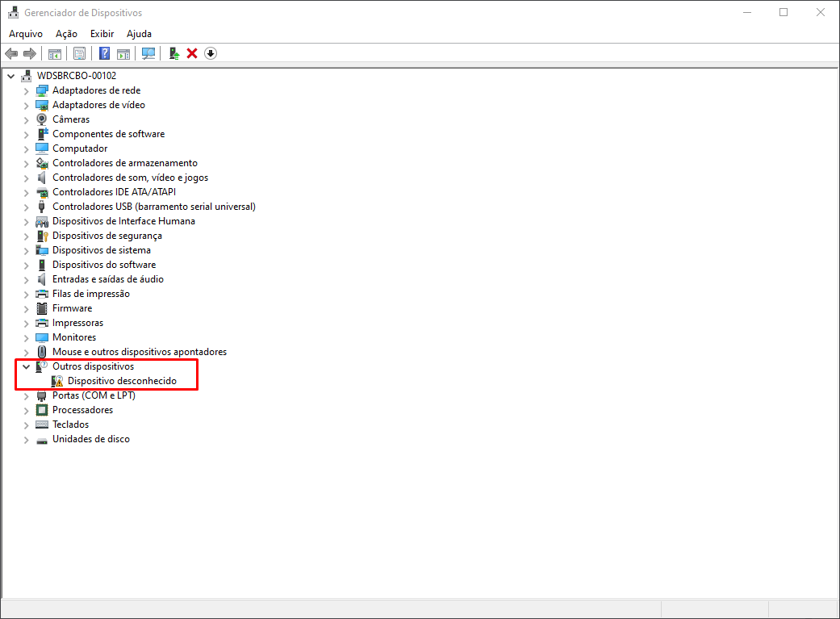
Task: Click the black down arrow circle icon
Action: pos(211,53)
